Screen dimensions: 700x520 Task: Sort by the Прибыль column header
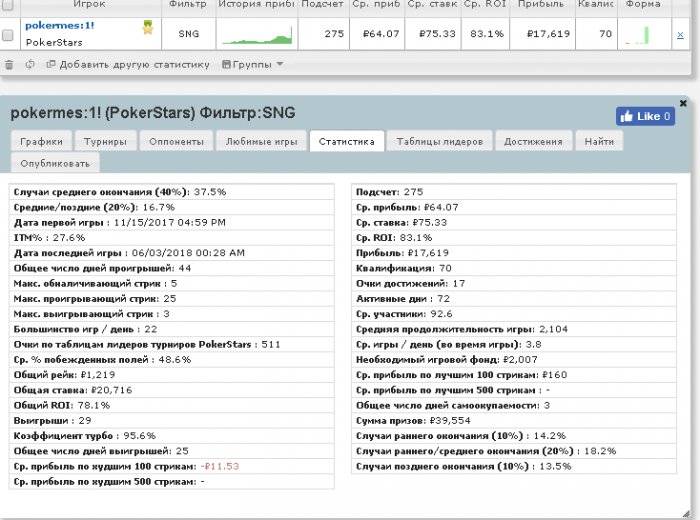pyautogui.click(x=541, y=4)
